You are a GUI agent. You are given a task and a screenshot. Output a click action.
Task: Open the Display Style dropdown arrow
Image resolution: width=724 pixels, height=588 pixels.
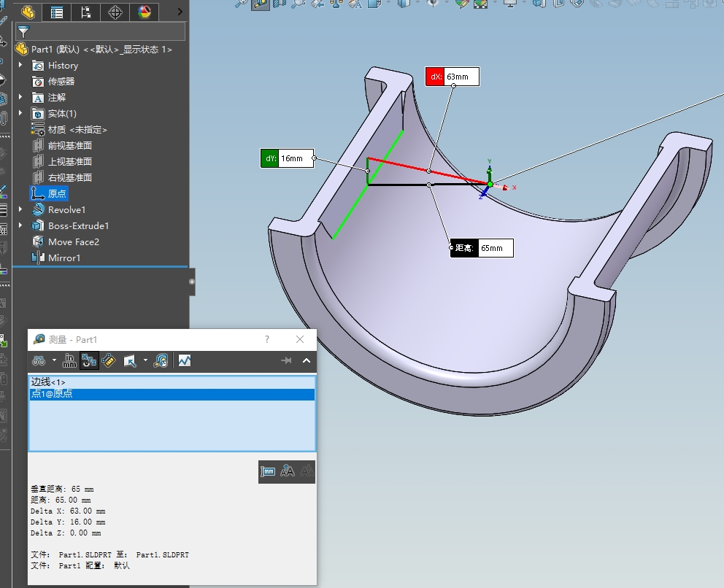(x=418, y=3)
